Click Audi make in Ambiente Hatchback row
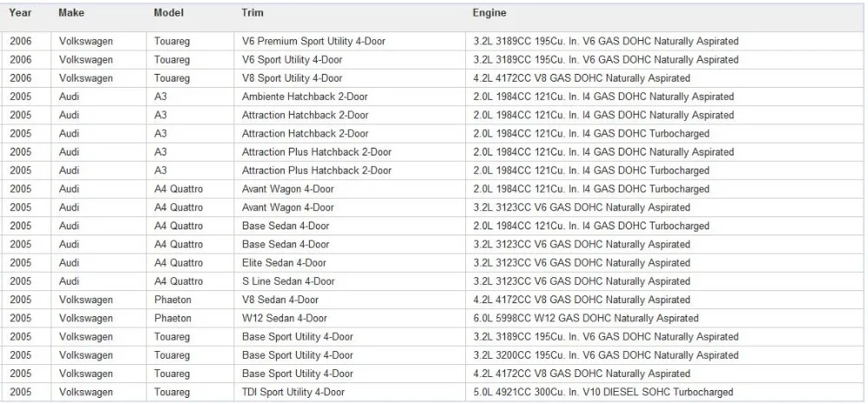 pyautogui.click(x=99, y=97)
